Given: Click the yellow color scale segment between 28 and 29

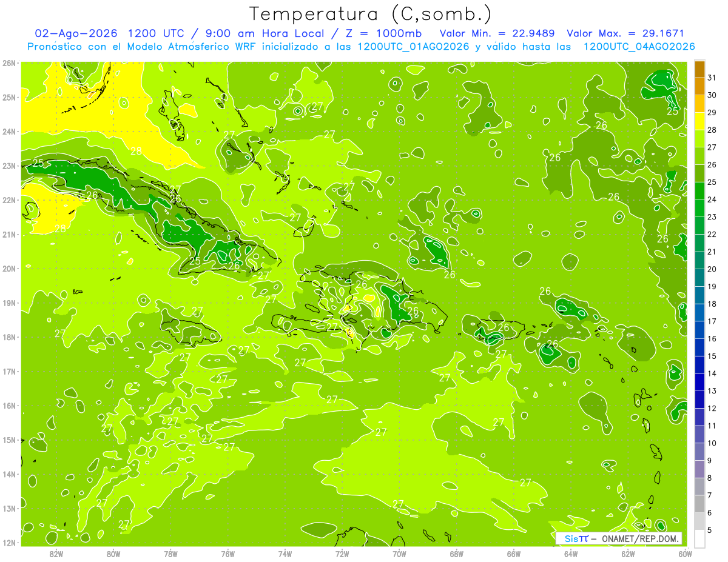Looking at the screenshot, I should point(699,121).
